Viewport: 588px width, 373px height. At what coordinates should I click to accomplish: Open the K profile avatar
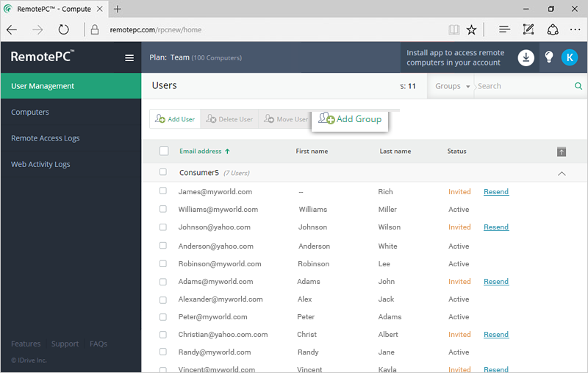click(x=569, y=57)
